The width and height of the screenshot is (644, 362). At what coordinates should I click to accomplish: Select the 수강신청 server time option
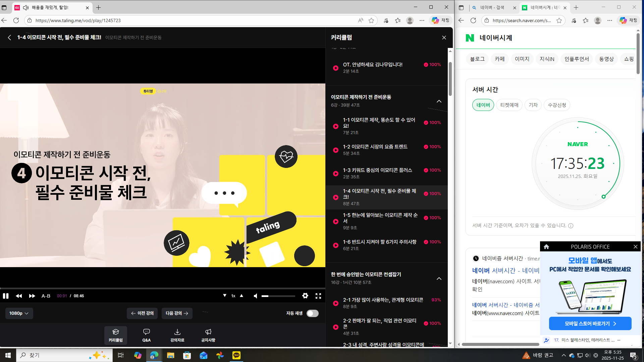coord(557,105)
